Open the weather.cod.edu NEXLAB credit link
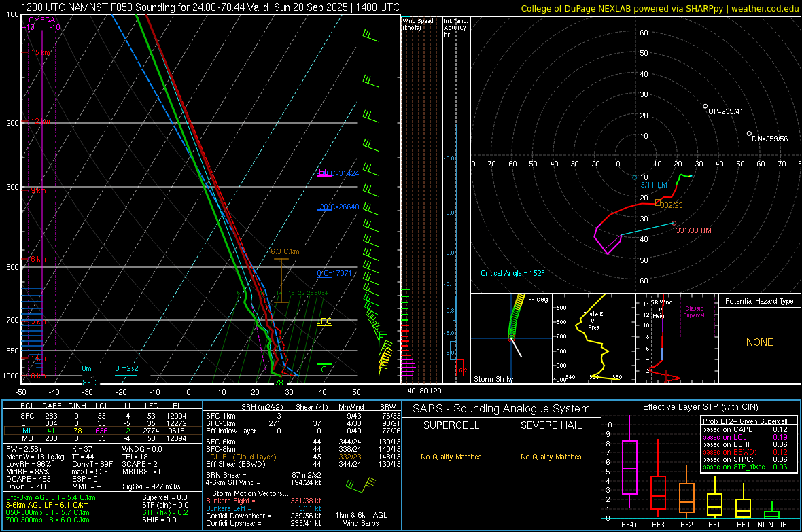The height and width of the screenshot is (532, 802). pyautogui.click(x=659, y=8)
